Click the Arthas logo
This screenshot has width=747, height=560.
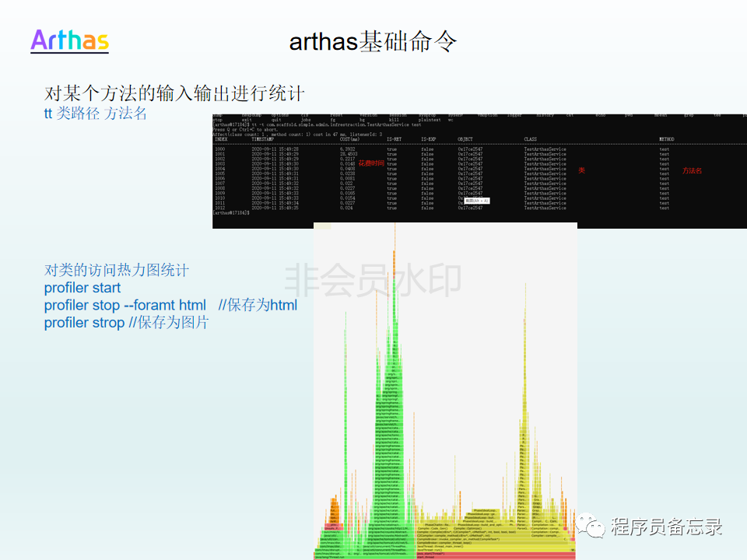69,40
